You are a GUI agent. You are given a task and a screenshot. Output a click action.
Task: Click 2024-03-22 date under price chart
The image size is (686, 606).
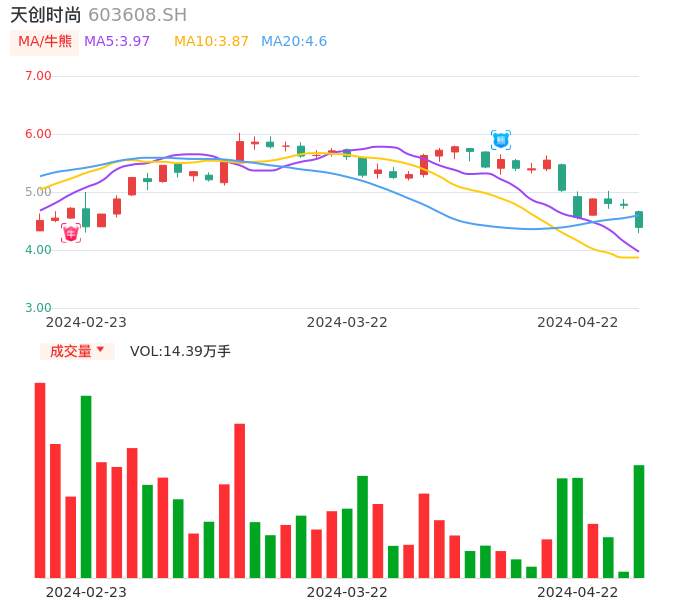(x=347, y=323)
